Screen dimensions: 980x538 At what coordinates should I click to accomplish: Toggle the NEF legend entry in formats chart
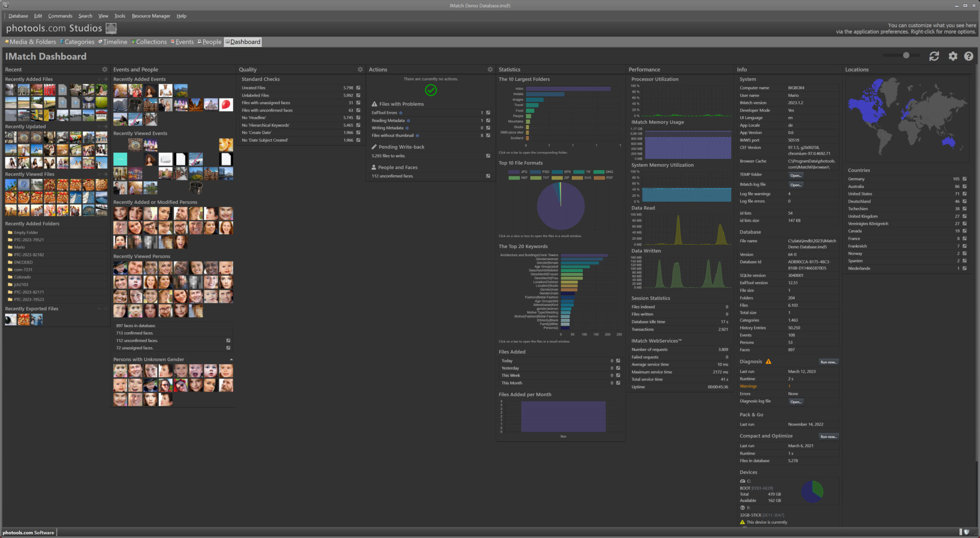click(x=514, y=178)
